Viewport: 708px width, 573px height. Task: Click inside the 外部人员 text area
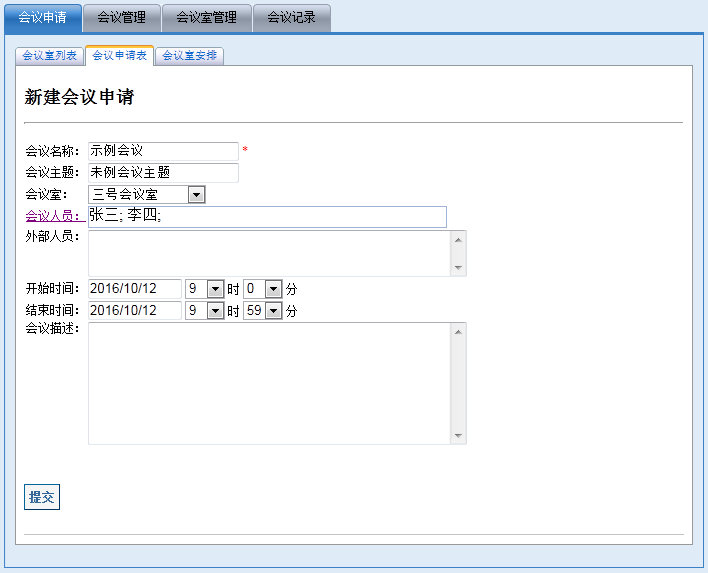click(x=269, y=253)
